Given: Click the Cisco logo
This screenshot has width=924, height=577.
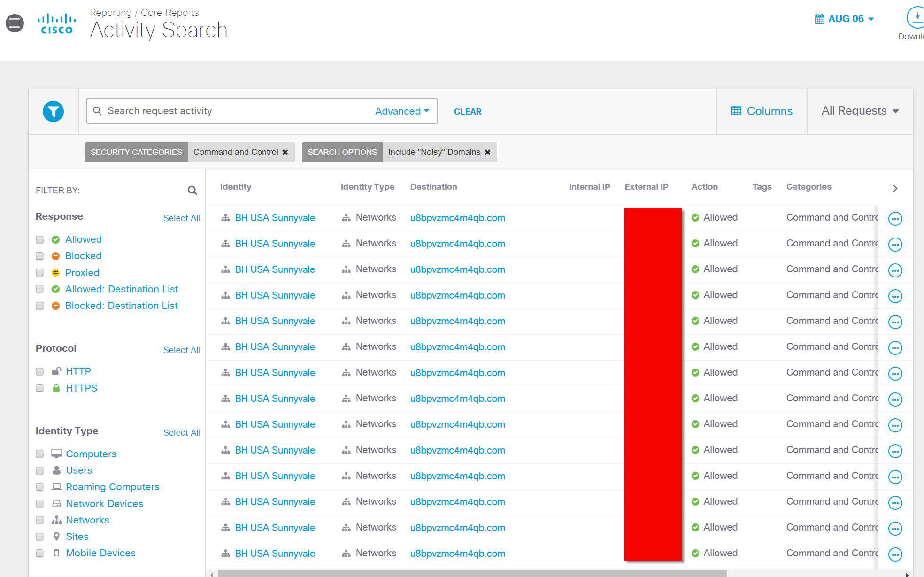Looking at the screenshot, I should coord(57,24).
